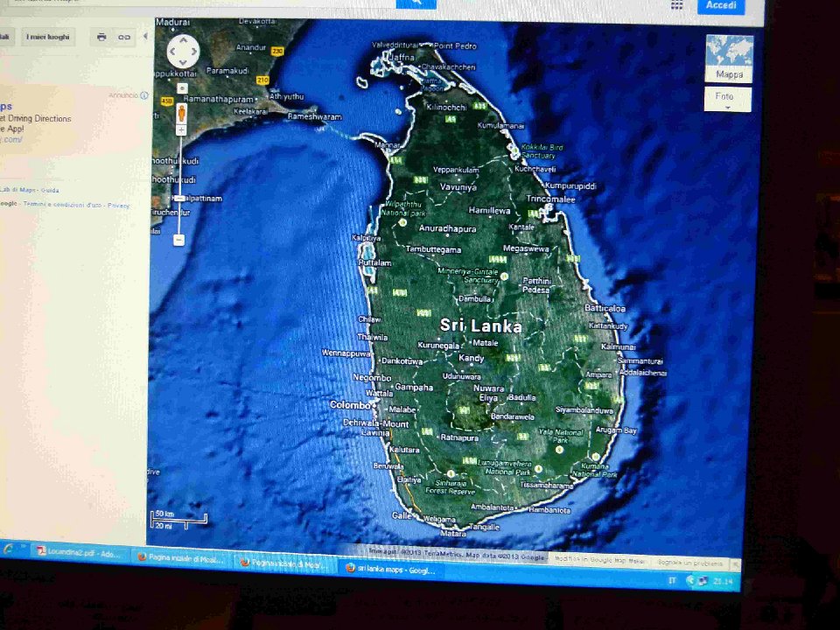Screen dimensions: 840x630
Task: Open the PDF document taskbar item
Action: point(80,553)
